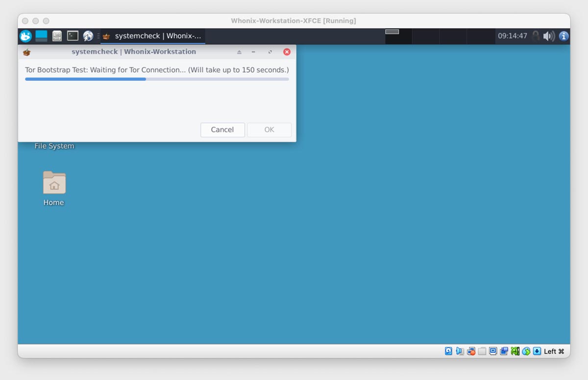The width and height of the screenshot is (588, 380).
Task: Click the VirtualBox shared folders icon
Action: 504,351
